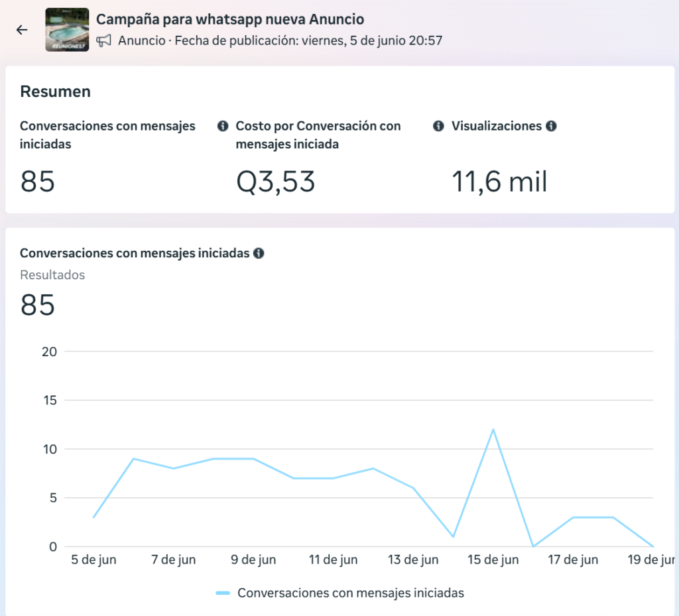Click the 5 de jun axis label
The height and width of the screenshot is (616, 679).
[93, 560]
